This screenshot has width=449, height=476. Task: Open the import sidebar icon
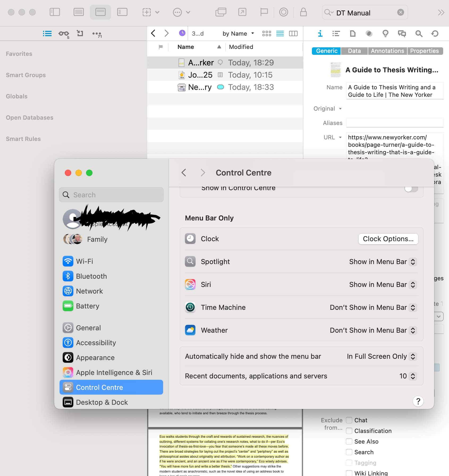80,33
